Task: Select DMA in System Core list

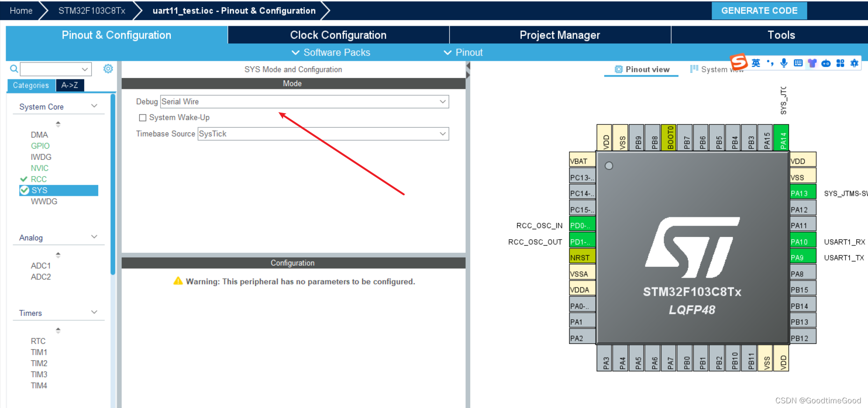Action: (39, 135)
